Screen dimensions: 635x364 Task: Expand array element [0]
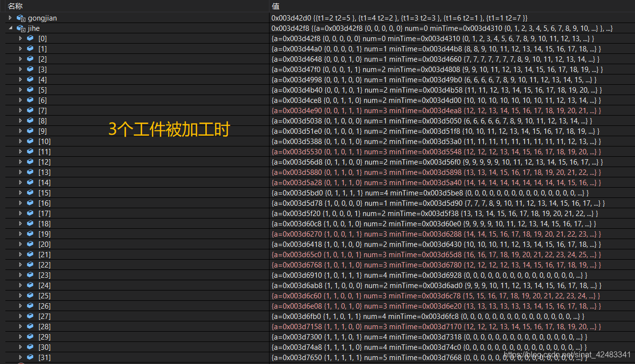click(20, 38)
